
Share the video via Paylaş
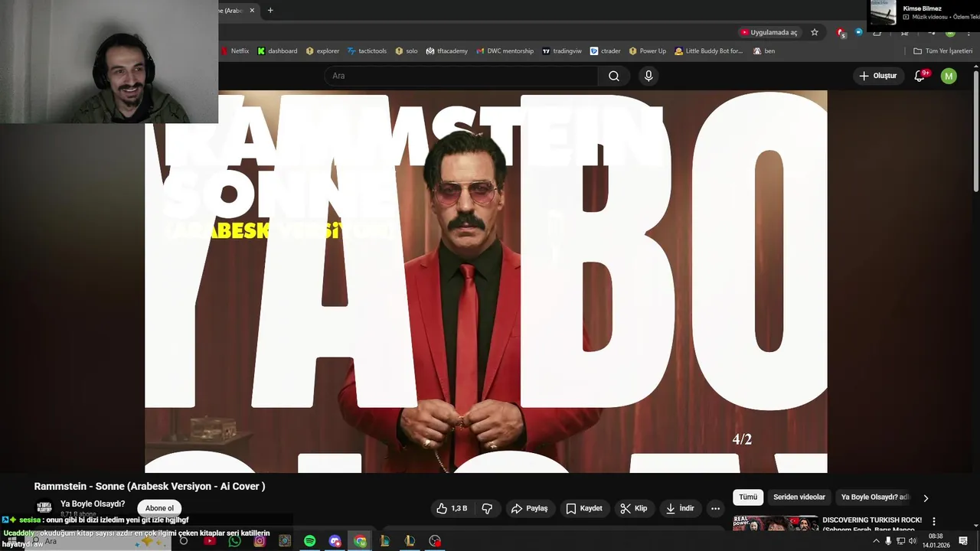click(529, 508)
